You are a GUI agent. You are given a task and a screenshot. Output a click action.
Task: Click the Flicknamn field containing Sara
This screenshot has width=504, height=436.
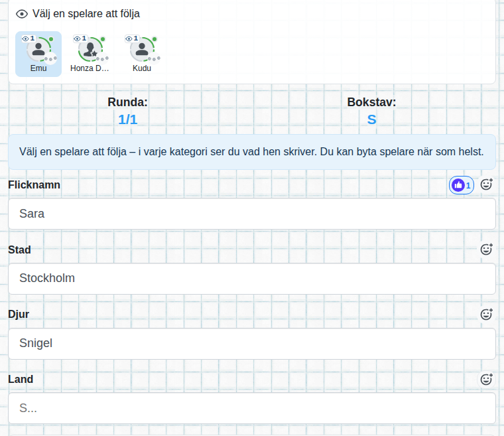coord(252,214)
